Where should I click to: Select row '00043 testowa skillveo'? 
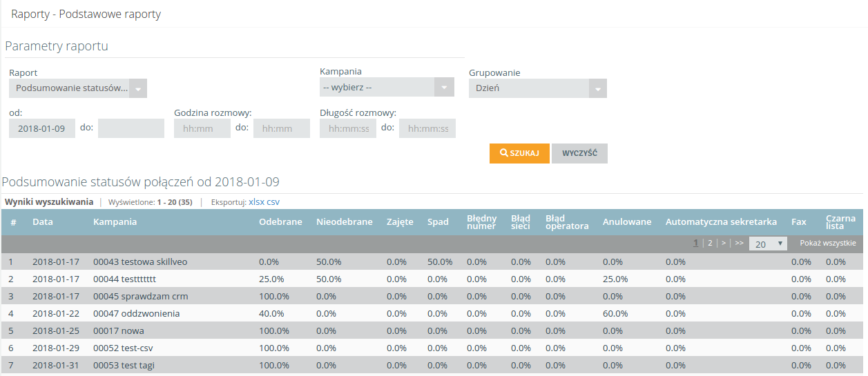click(x=432, y=262)
